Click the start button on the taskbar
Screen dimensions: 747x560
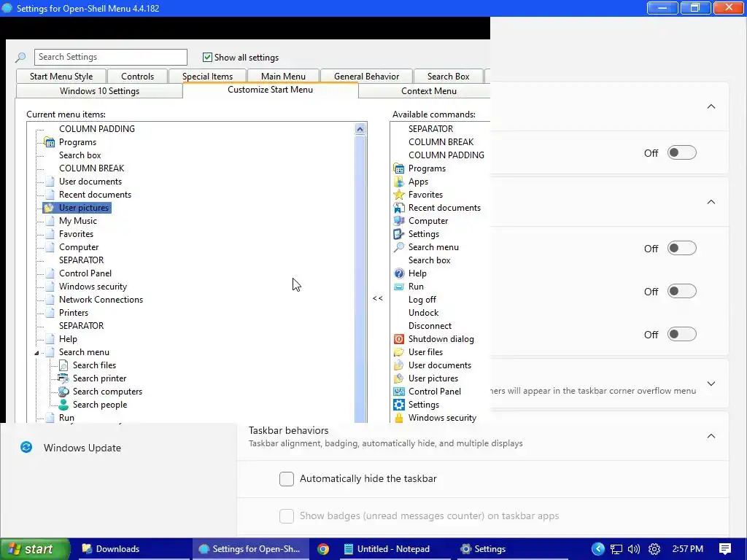pyautogui.click(x=34, y=549)
